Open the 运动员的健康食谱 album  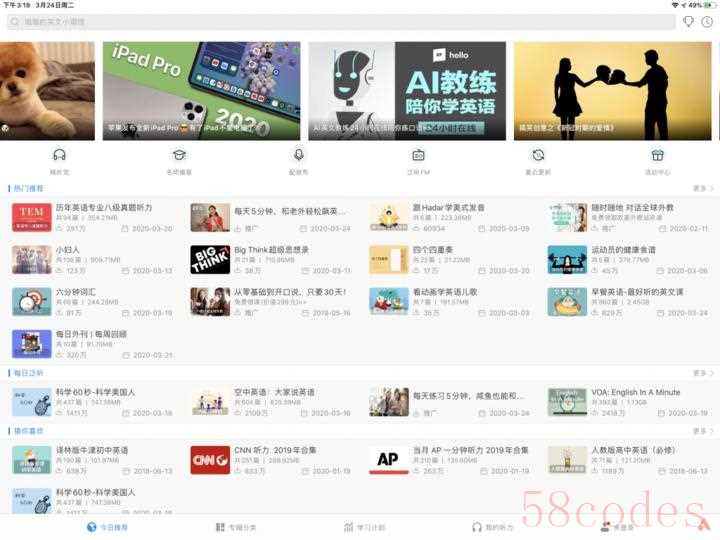click(x=628, y=259)
